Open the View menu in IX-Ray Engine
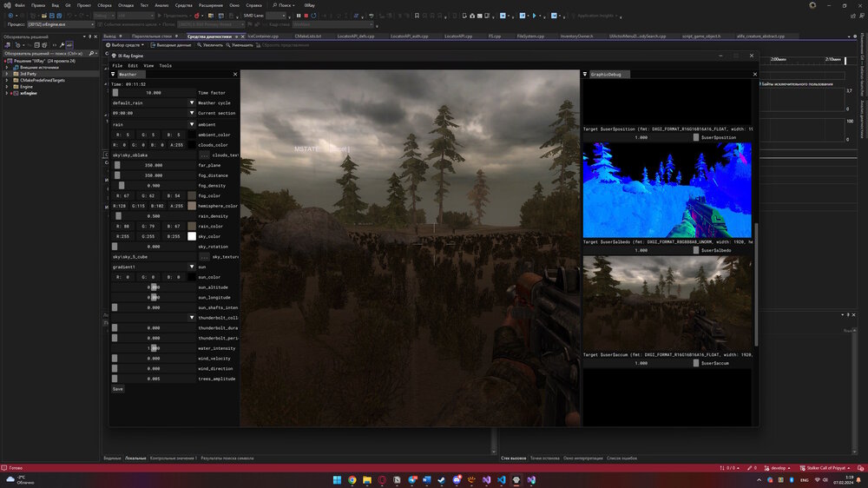The width and height of the screenshot is (868, 488). point(148,65)
